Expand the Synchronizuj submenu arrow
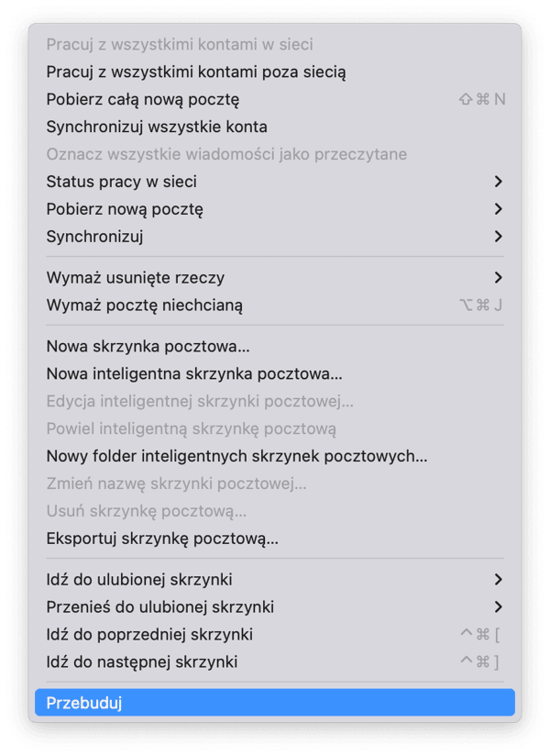The width and height of the screenshot is (550, 756). (499, 237)
